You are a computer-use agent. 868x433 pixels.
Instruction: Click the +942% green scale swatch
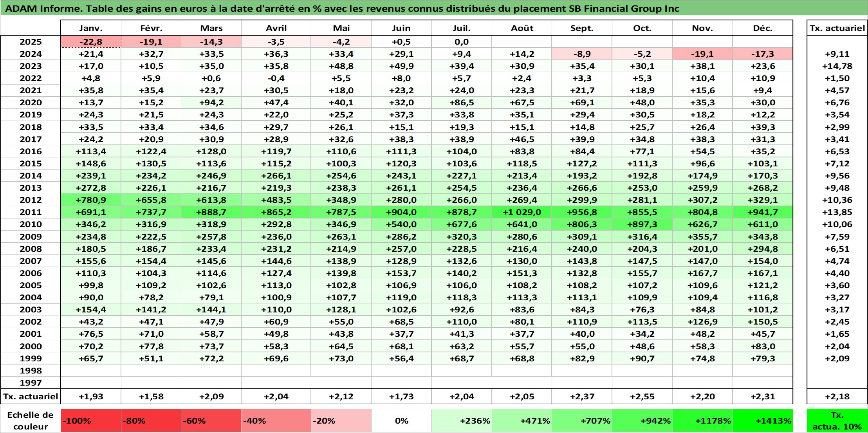642,420
